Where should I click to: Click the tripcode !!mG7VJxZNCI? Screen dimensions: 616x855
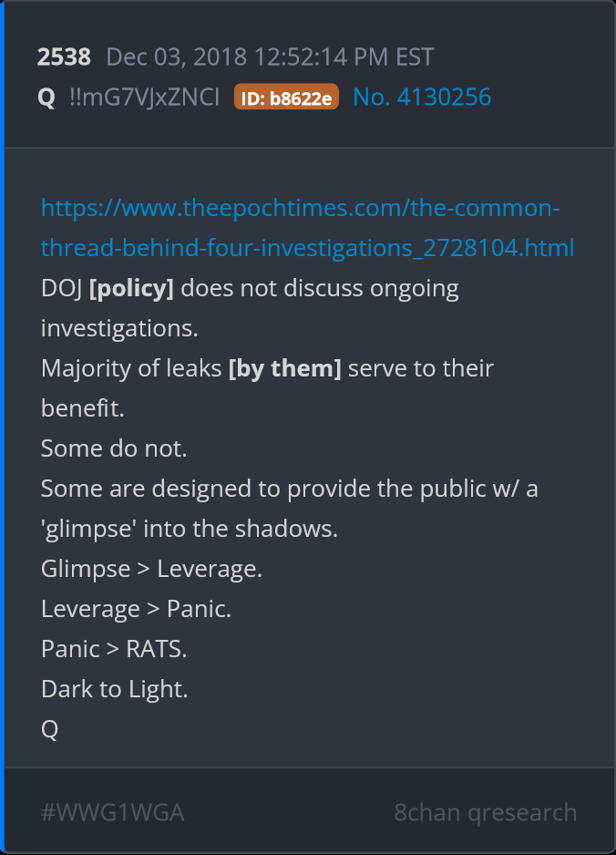tap(144, 97)
